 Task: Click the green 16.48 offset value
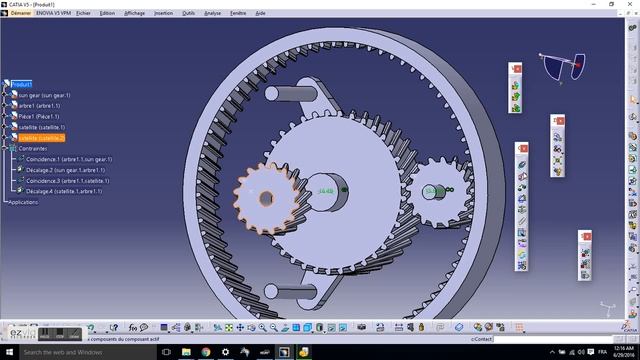click(x=326, y=191)
